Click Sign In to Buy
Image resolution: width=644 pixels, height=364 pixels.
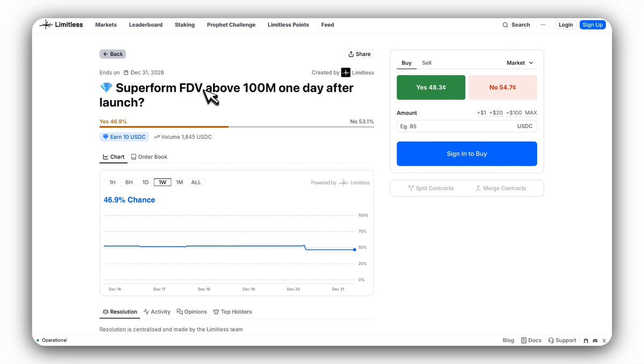(467, 154)
